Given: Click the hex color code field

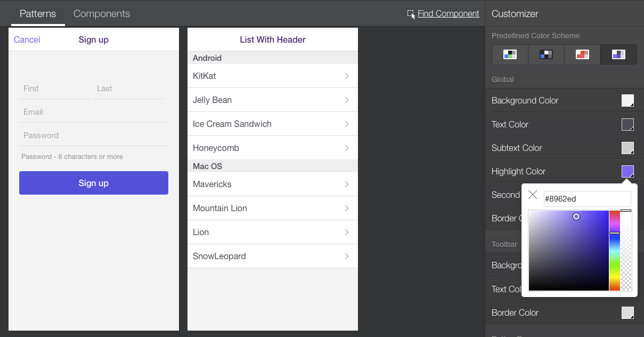Looking at the screenshot, I should [x=587, y=199].
